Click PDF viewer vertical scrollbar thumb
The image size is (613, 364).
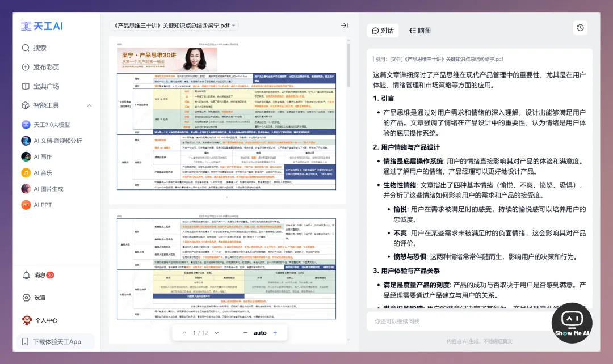pyautogui.click(x=348, y=65)
